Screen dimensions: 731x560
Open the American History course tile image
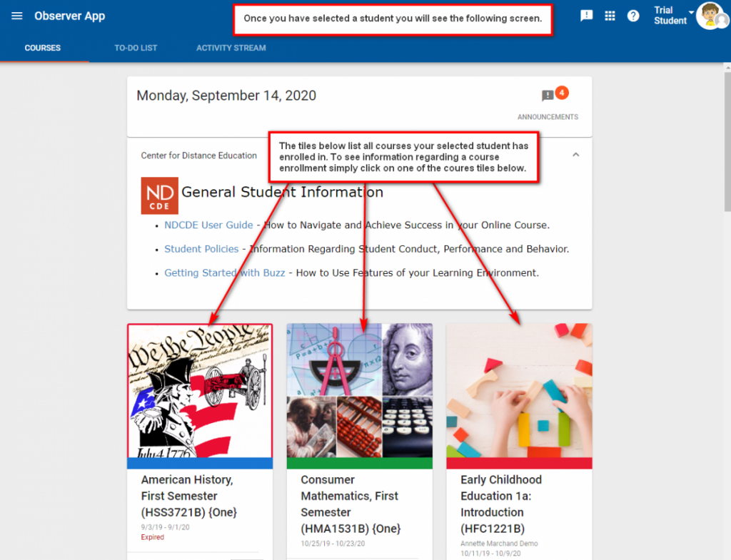pos(200,391)
